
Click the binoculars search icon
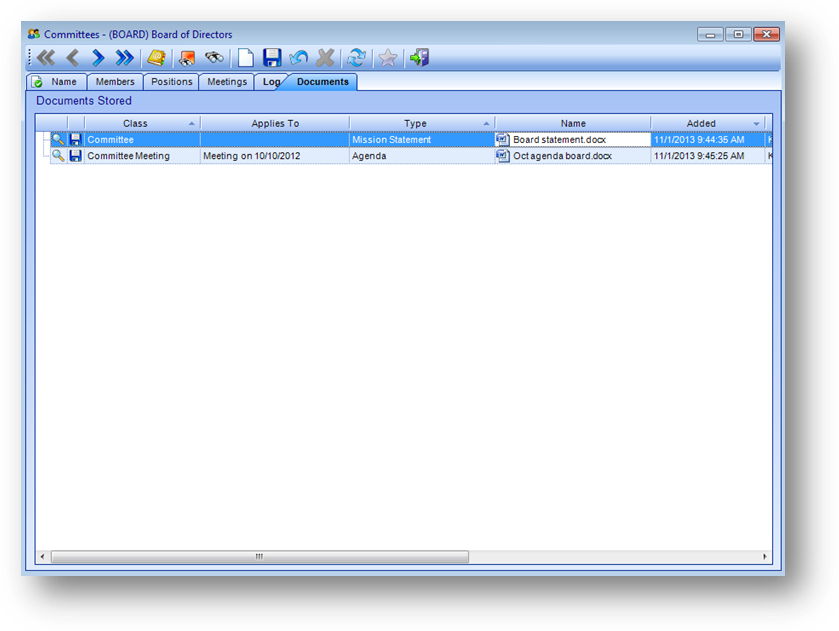point(214,58)
